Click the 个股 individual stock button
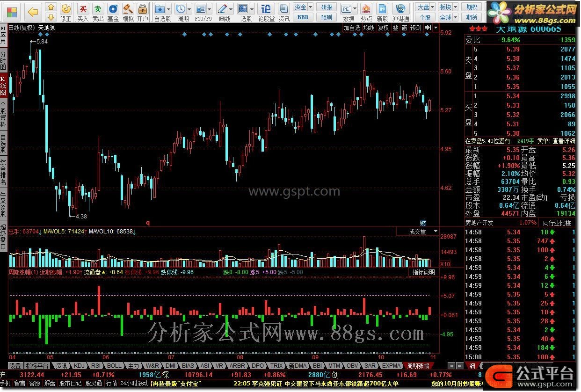The image size is (581, 392). (x=425, y=17)
